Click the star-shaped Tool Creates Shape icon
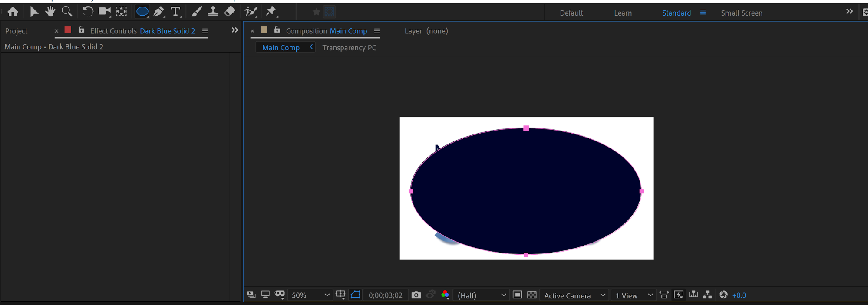 [317, 12]
